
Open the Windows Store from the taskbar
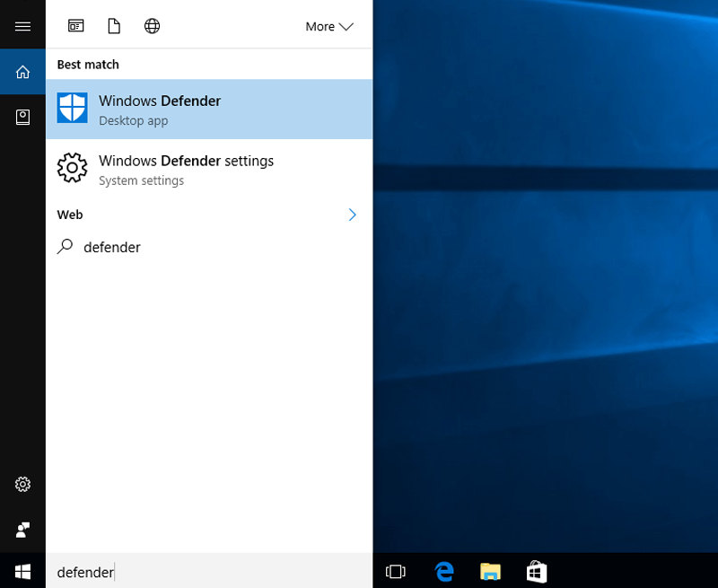point(536,572)
